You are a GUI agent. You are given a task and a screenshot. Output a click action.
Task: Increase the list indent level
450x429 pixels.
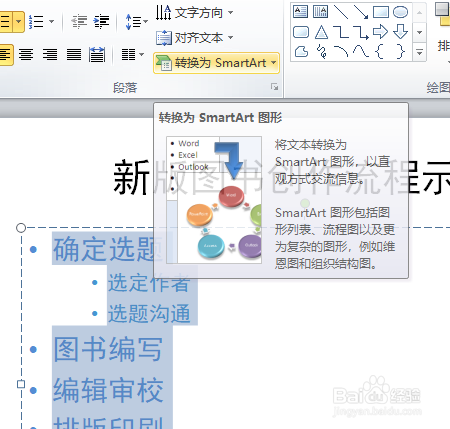tap(101, 22)
